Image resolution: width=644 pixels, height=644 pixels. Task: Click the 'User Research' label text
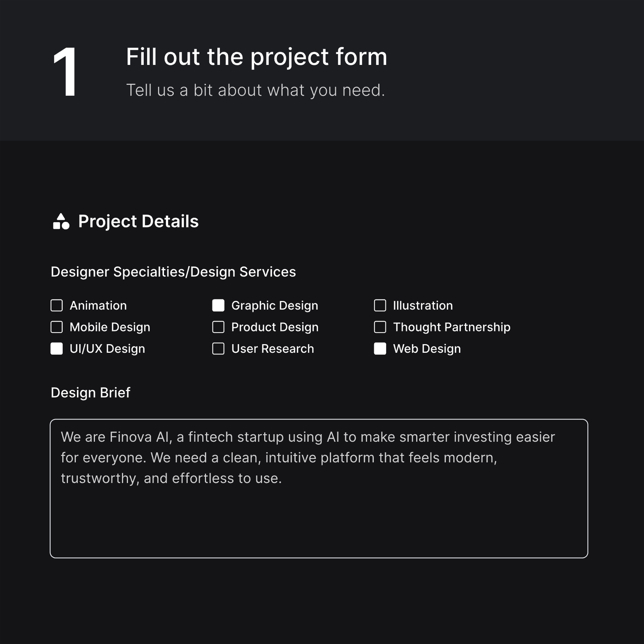click(x=272, y=349)
